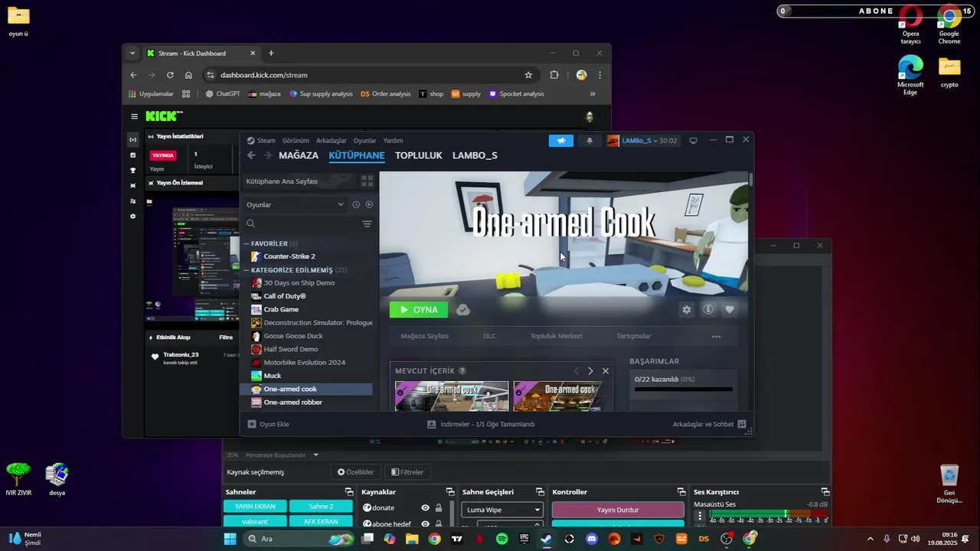
Task: Go to next available content arrow
Action: [590, 371]
